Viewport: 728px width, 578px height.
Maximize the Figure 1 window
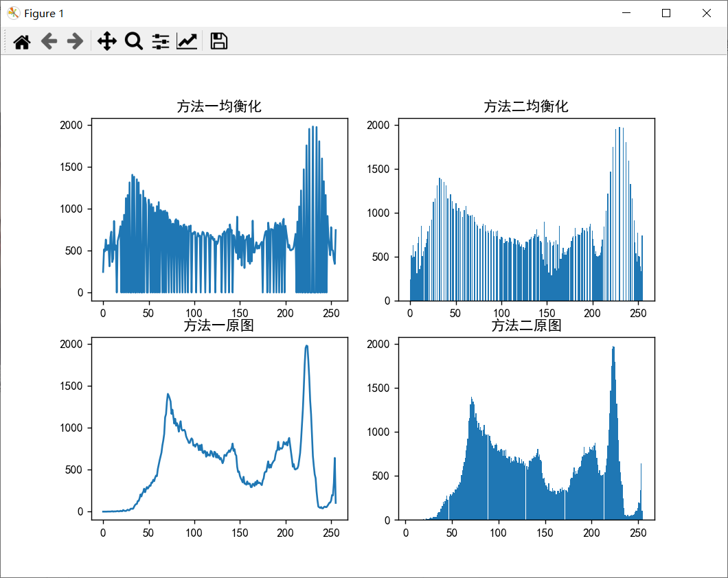click(666, 13)
